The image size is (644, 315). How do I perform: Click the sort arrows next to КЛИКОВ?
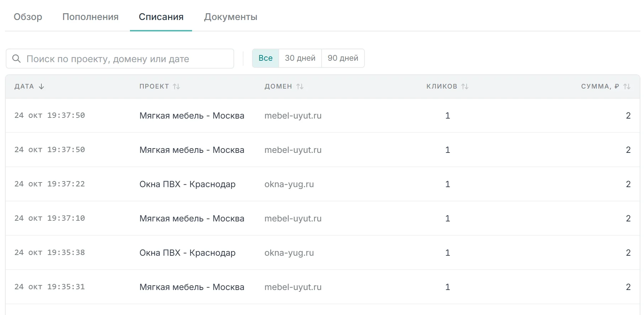click(465, 86)
